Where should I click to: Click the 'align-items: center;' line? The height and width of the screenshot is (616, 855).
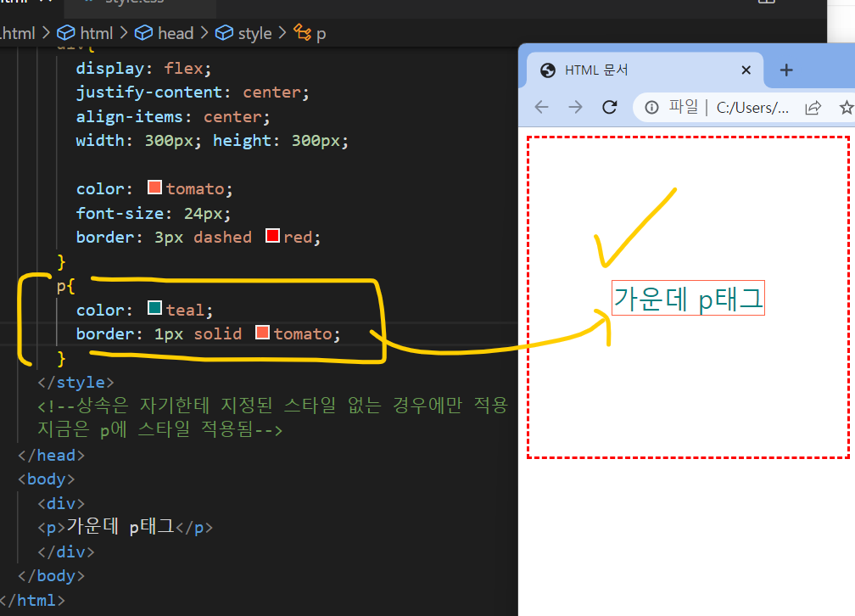point(173,117)
